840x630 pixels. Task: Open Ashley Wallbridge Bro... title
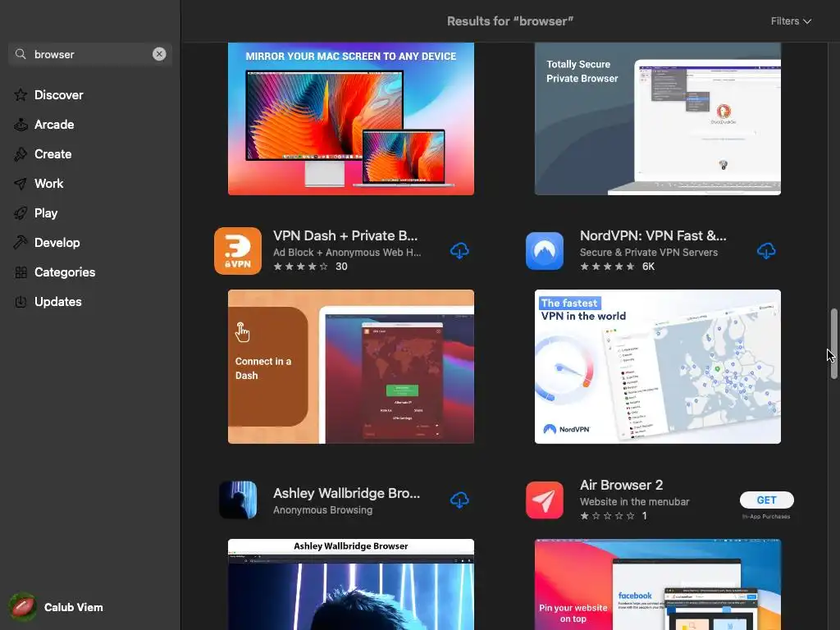pos(347,493)
